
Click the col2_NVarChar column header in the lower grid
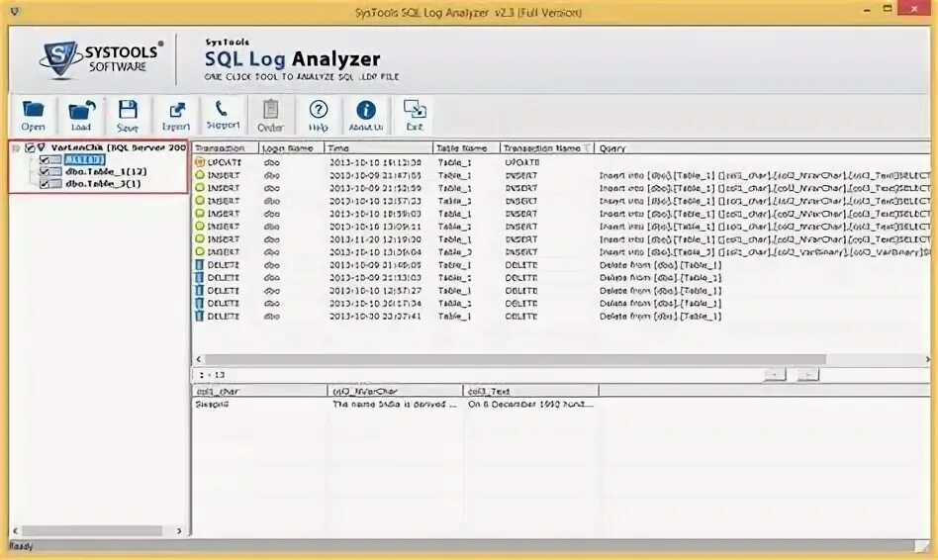click(396, 391)
